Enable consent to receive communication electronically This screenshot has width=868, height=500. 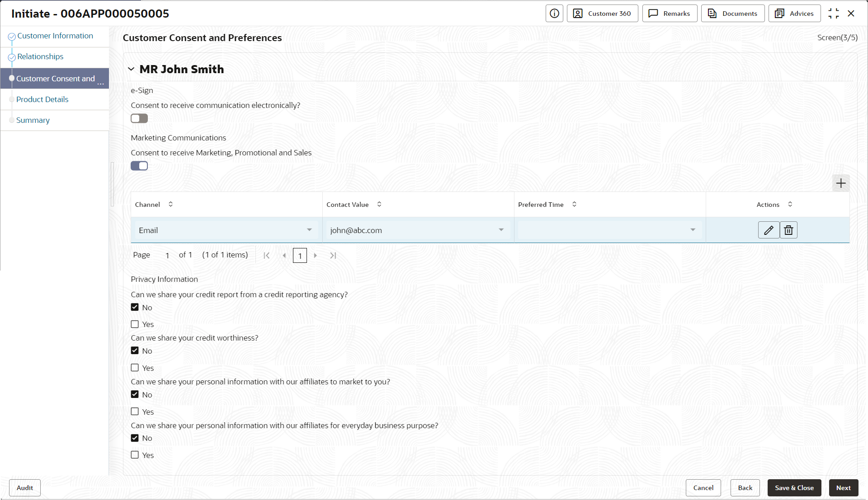(139, 118)
